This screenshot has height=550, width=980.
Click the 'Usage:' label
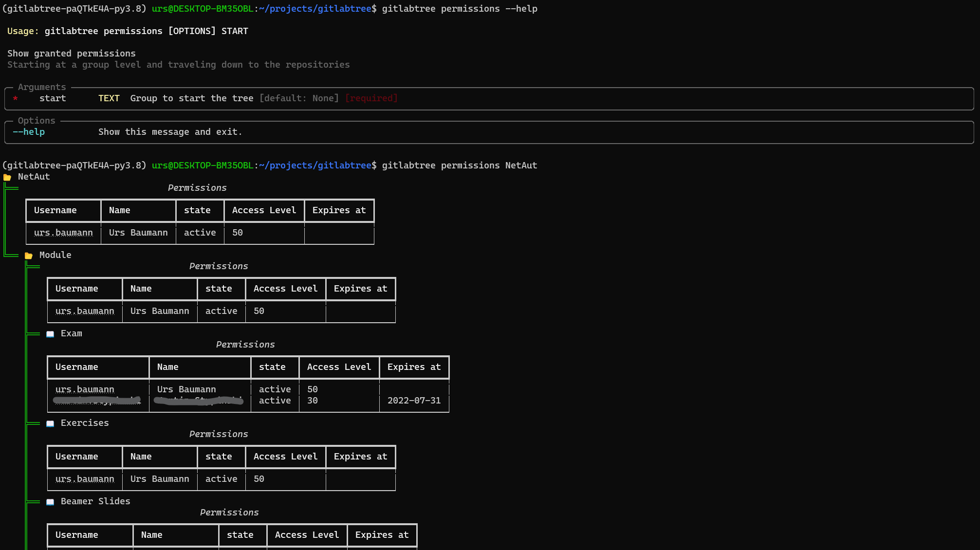(x=23, y=31)
